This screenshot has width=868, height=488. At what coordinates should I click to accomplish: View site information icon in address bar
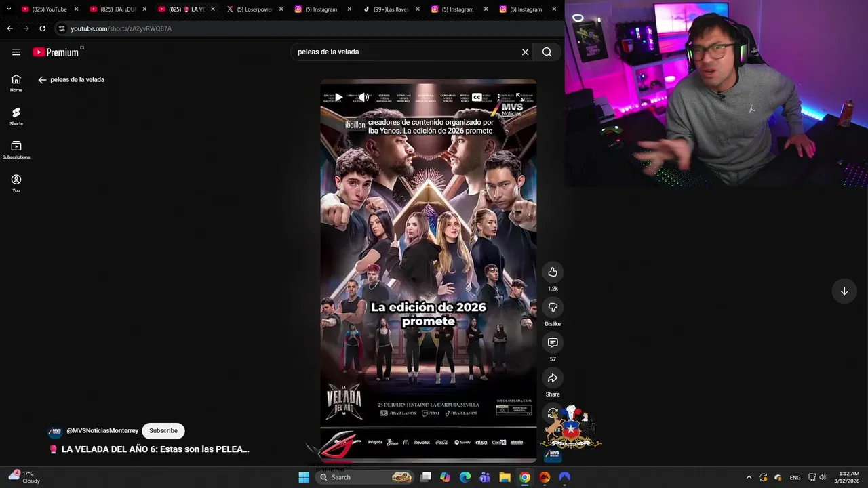click(x=62, y=28)
